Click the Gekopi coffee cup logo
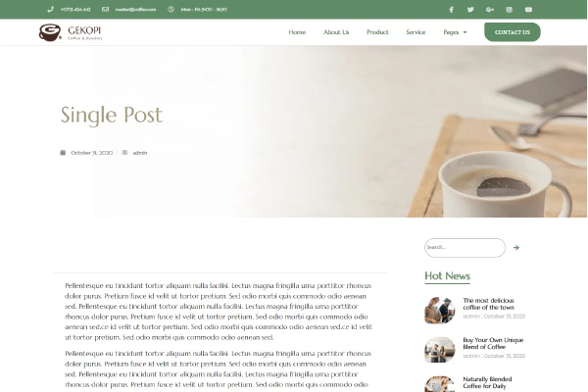Screen dimensions: 588x392 (50, 32)
